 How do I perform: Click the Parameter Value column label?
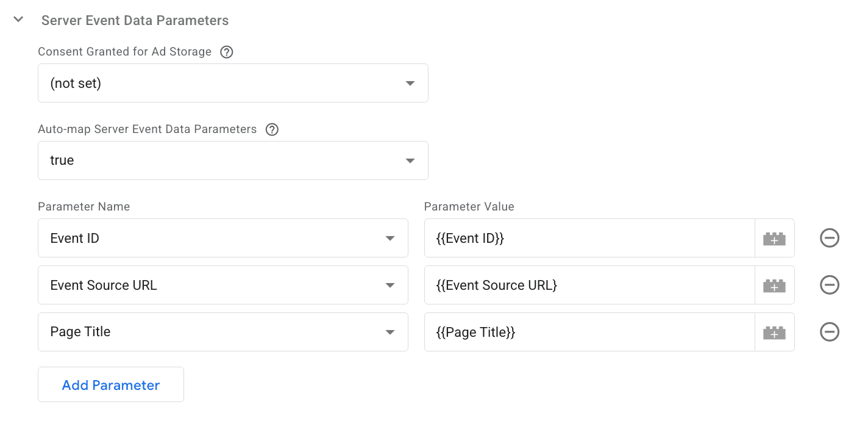[x=469, y=206]
